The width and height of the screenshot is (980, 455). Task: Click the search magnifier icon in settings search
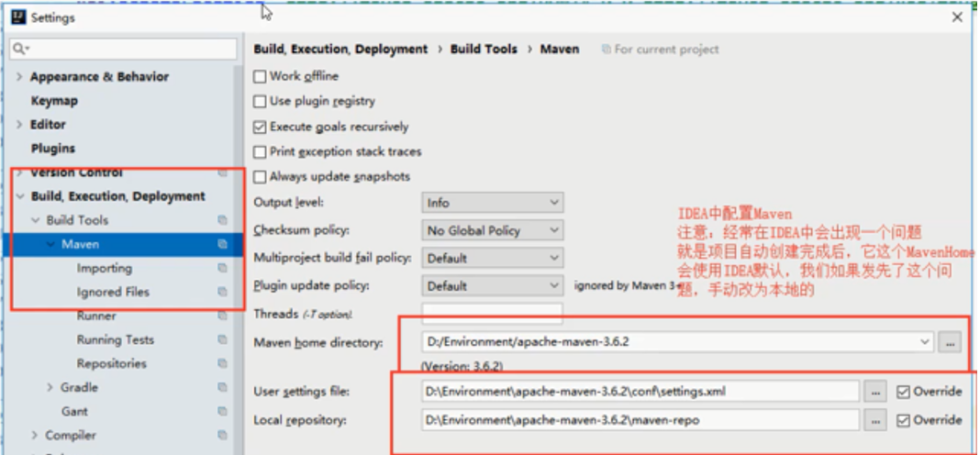[20, 49]
